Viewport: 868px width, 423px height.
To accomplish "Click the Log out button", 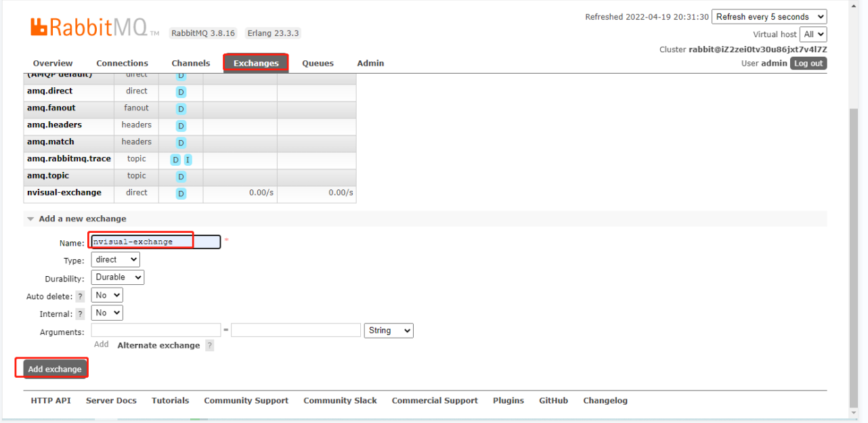I will pyautogui.click(x=808, y=63).
